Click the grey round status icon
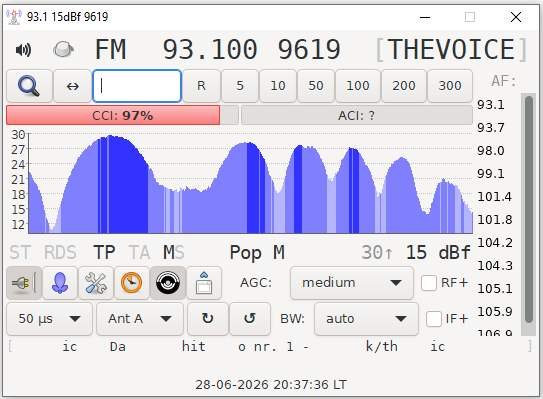The height and width of the screenshot is (399, 543). tap(63, 50)
